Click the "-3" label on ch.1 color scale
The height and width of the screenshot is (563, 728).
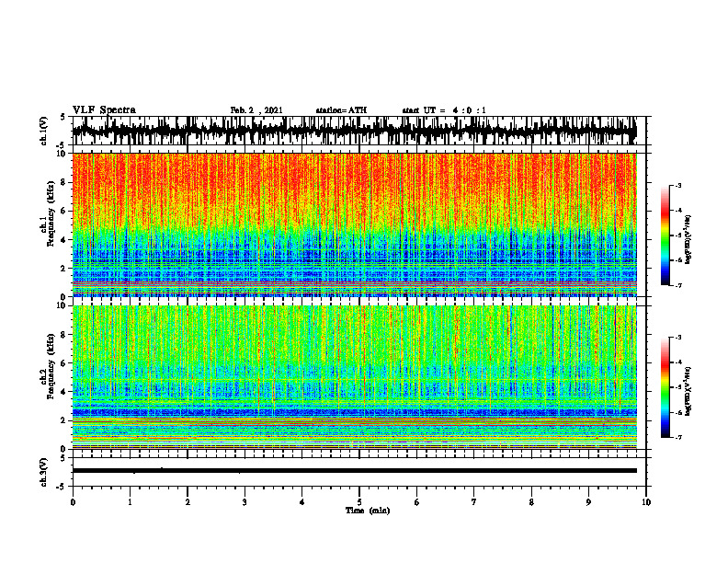pos(678,186)
